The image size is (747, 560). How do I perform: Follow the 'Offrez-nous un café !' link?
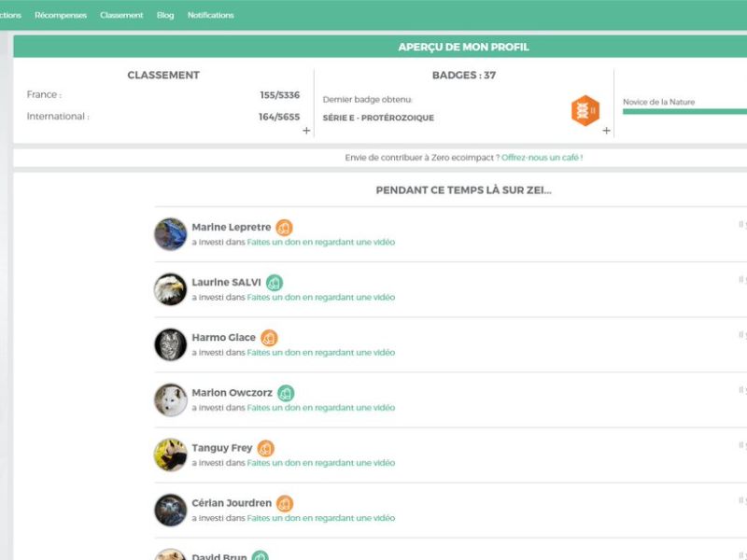[542, 158]
